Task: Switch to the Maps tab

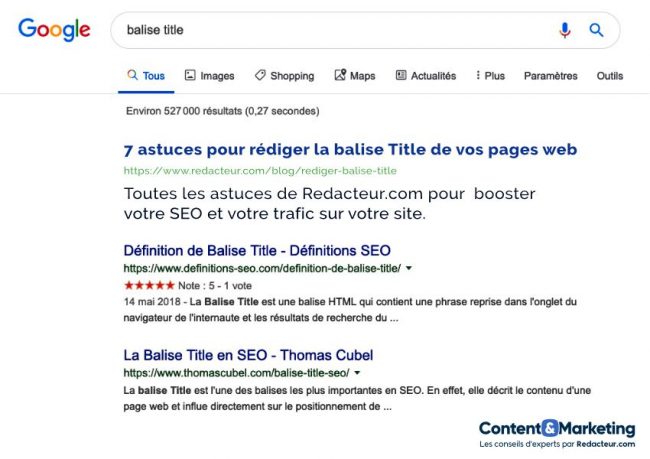Action: click(x=354, y=76)
